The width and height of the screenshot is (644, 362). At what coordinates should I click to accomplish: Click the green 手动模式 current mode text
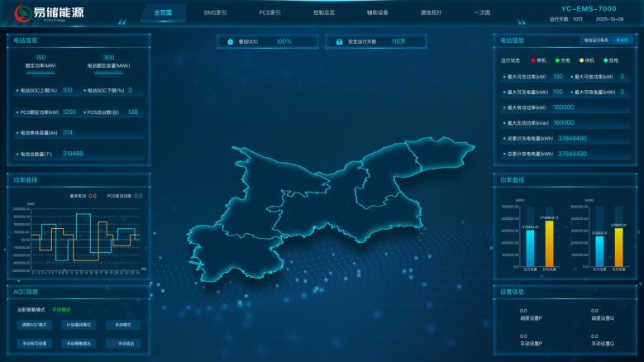61,310
